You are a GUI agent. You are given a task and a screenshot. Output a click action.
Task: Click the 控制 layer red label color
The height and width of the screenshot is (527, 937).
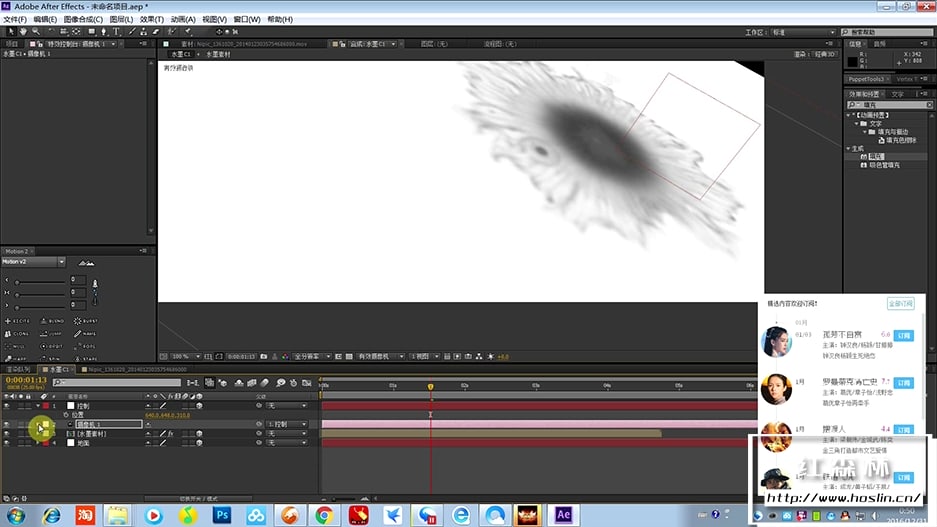point(45,406)
